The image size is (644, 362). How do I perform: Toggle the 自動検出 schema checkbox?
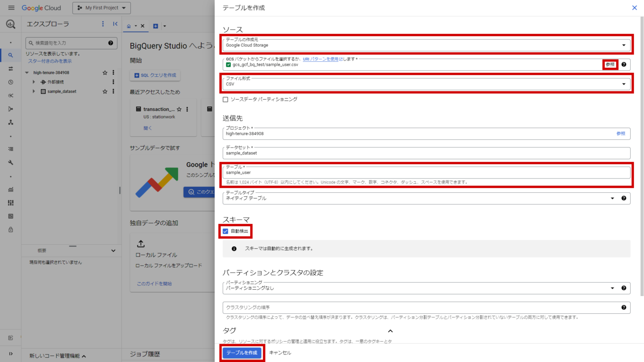click(226, 230)
